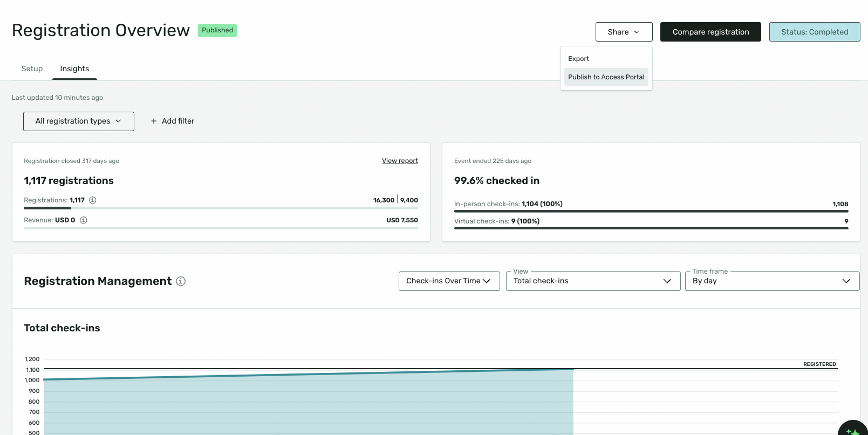Click the Published status badge
The width and height of the screenshot is (868, 435).
coord(217,30)
